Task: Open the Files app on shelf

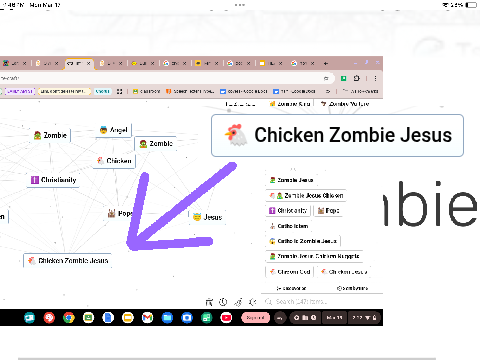Action: pos(167,318)
